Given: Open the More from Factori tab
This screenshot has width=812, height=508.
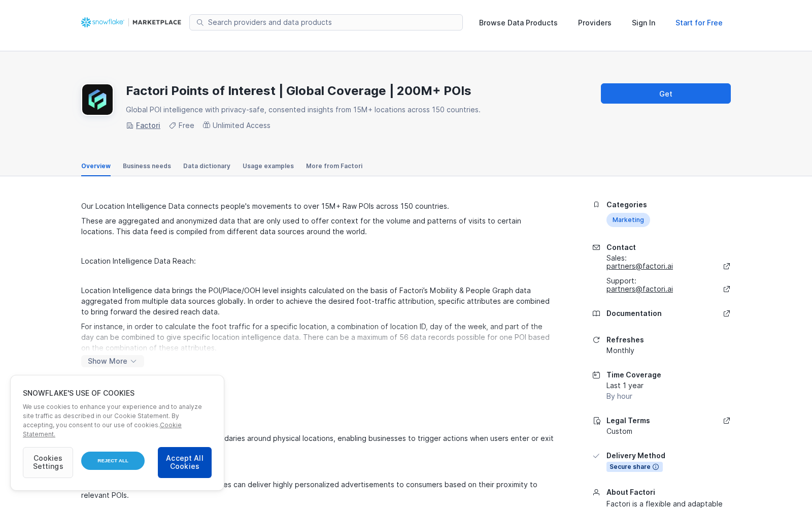Looking at the screenshot, I should click(334, 166).
